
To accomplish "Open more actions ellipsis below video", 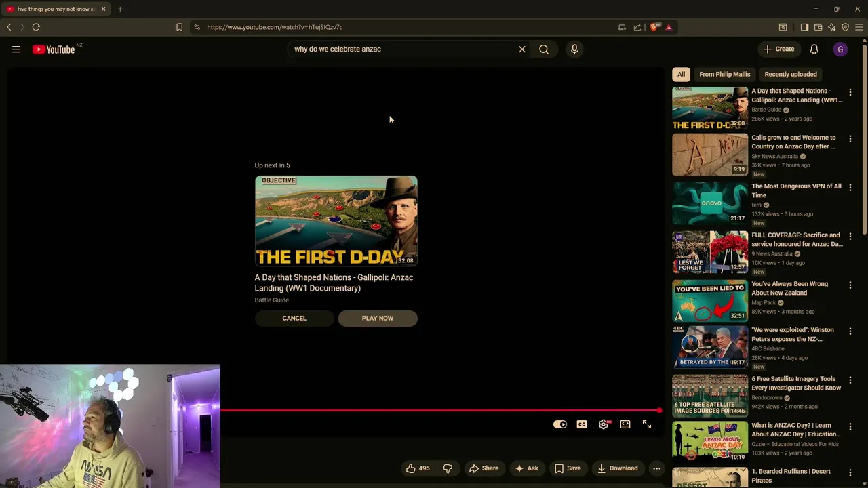I will click(656, 468).
